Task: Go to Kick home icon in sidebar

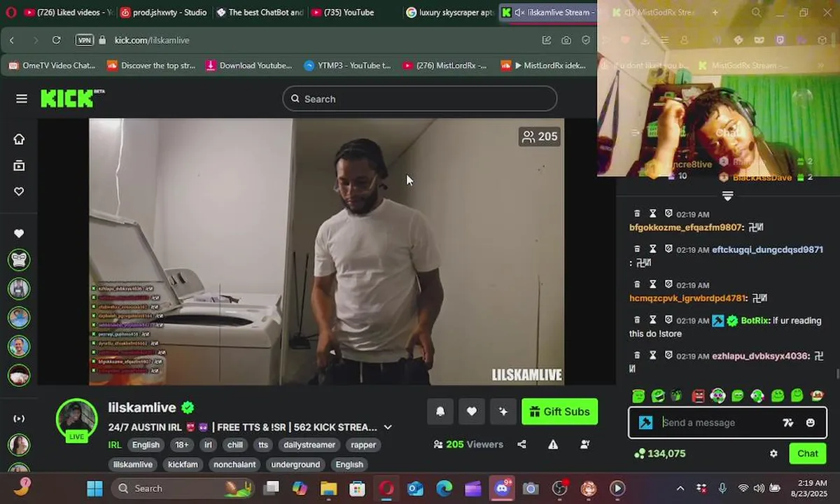Action: pyautogui.click(x=19, y=139)
